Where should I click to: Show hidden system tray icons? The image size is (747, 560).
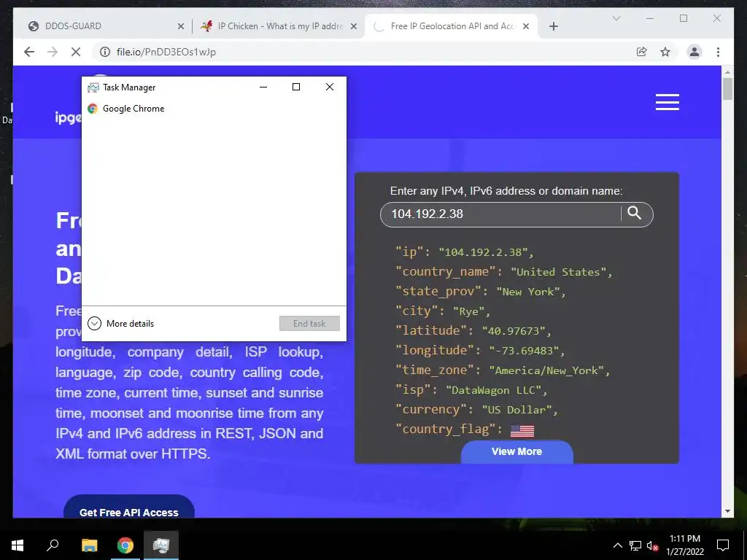(617, 545)
